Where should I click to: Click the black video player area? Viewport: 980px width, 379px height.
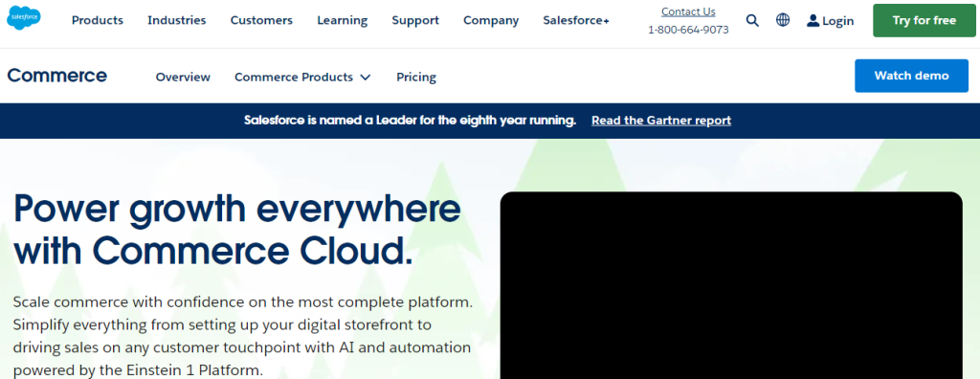(x=731, y=285)
